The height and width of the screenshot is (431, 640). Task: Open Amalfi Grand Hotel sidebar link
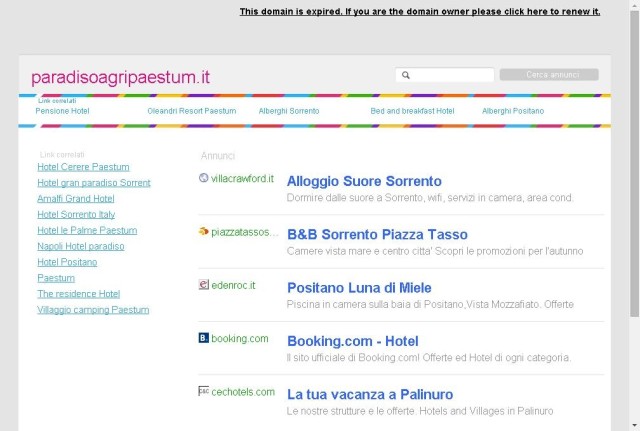coord(76,199)
